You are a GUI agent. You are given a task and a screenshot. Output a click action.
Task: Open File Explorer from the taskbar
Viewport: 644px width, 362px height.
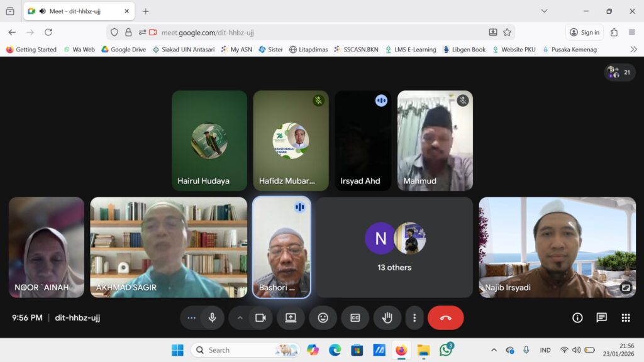[423, 350]
